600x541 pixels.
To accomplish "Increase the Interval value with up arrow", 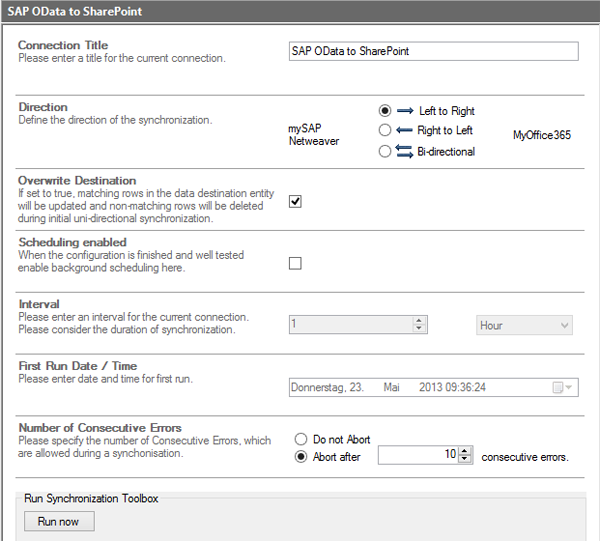I will [x=420, y=321].
